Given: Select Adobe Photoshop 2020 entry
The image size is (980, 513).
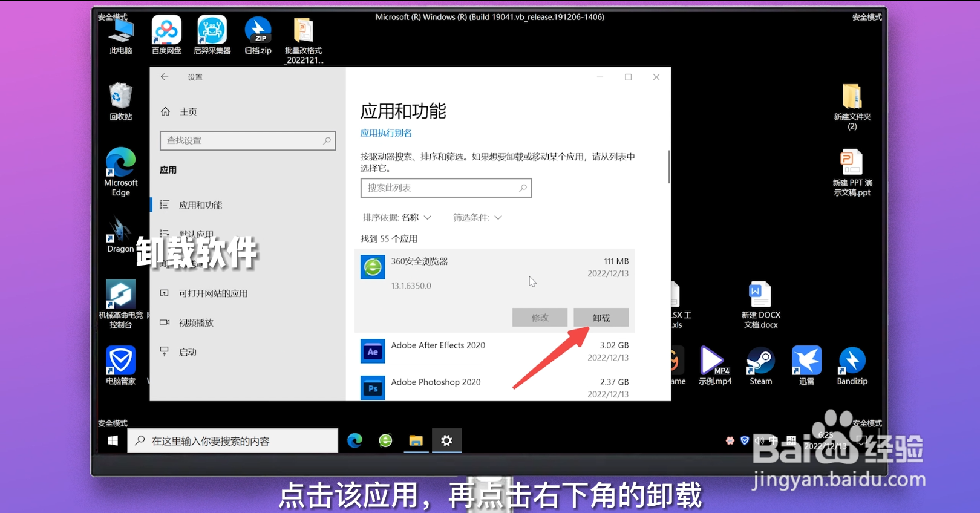Looking at the screenshot, I should [495, 388].
